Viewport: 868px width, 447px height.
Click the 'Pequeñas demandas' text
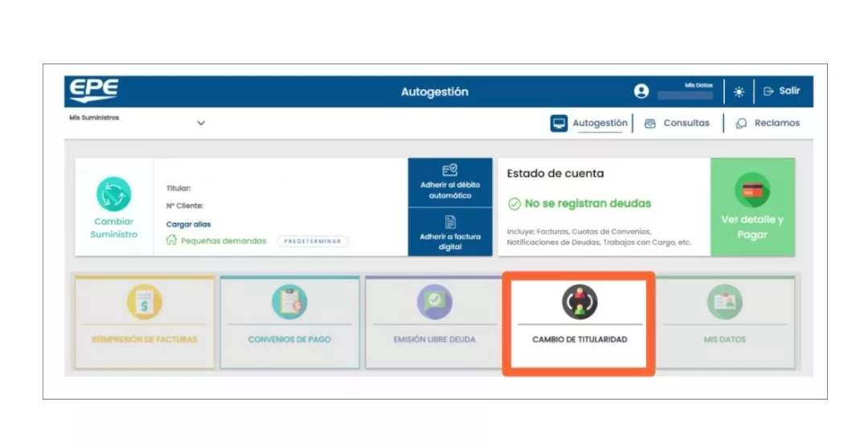point(223,241)
